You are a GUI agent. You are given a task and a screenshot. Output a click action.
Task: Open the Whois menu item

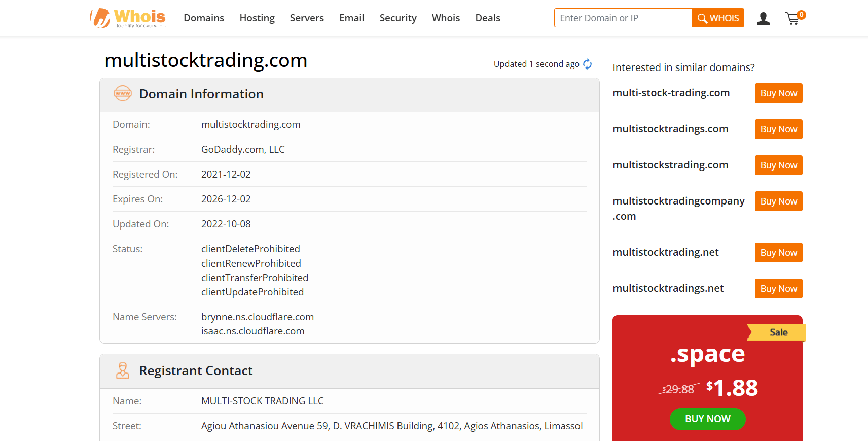tap(446, 18)
